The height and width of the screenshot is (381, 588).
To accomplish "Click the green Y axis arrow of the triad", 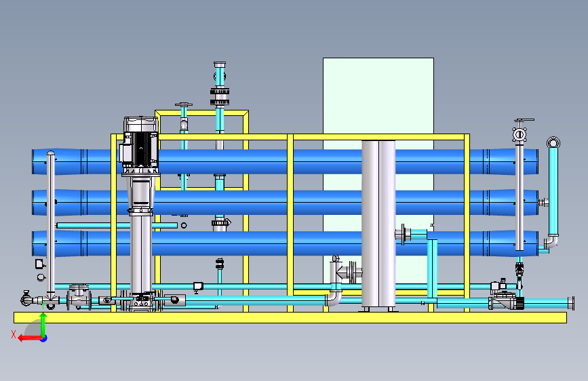I will point(43,325).
